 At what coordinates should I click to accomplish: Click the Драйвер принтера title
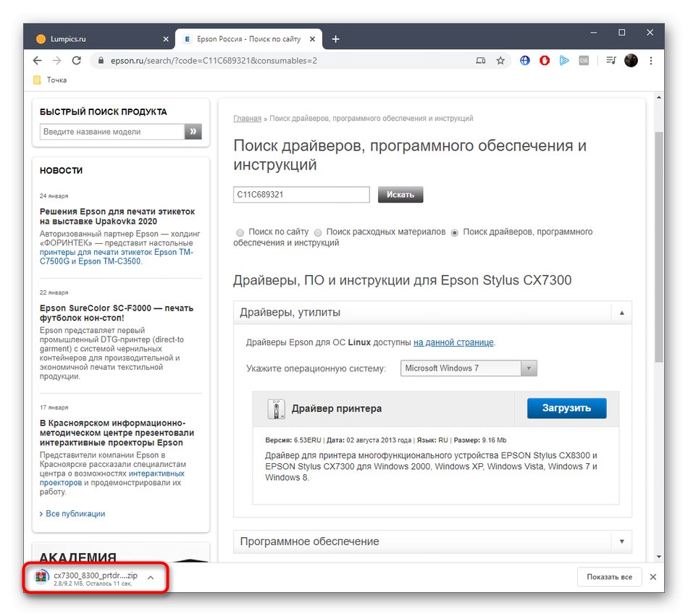[x=337, y=409]
